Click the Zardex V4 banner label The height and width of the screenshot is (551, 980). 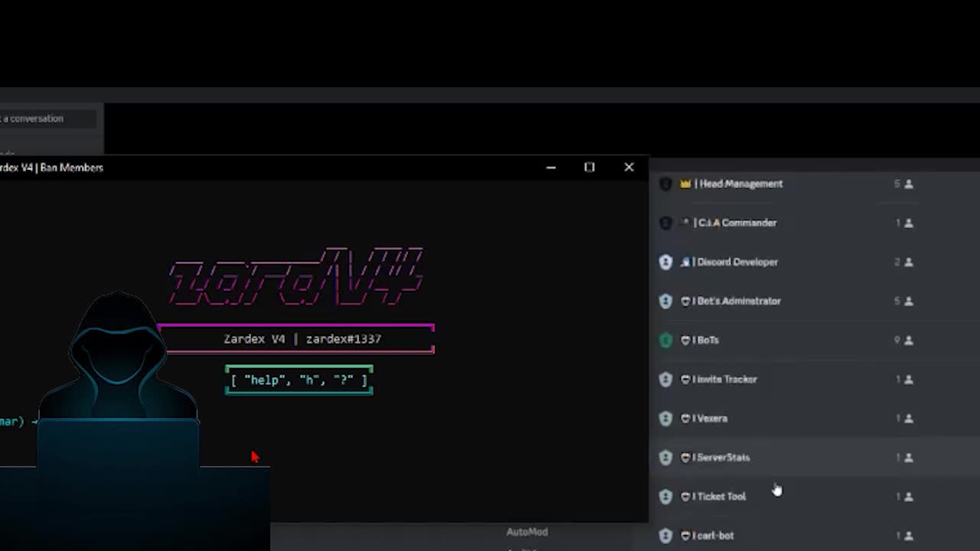tap(302, 339)
